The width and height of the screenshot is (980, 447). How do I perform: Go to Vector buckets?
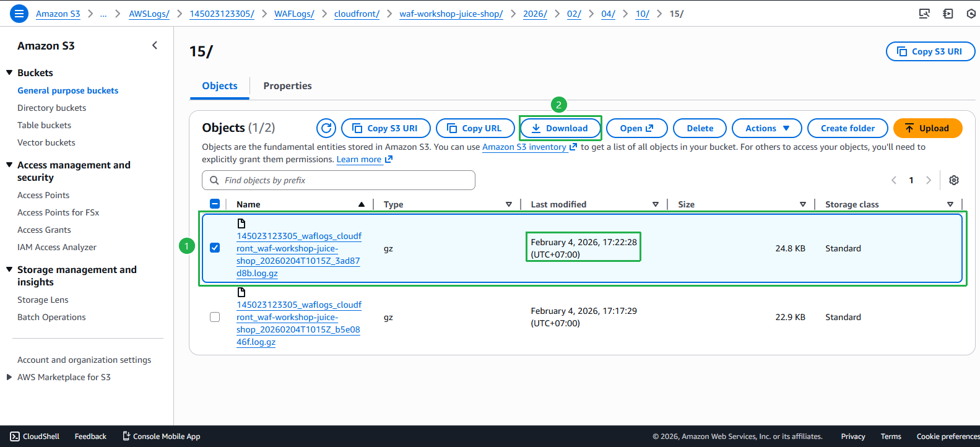pos(46,142)
